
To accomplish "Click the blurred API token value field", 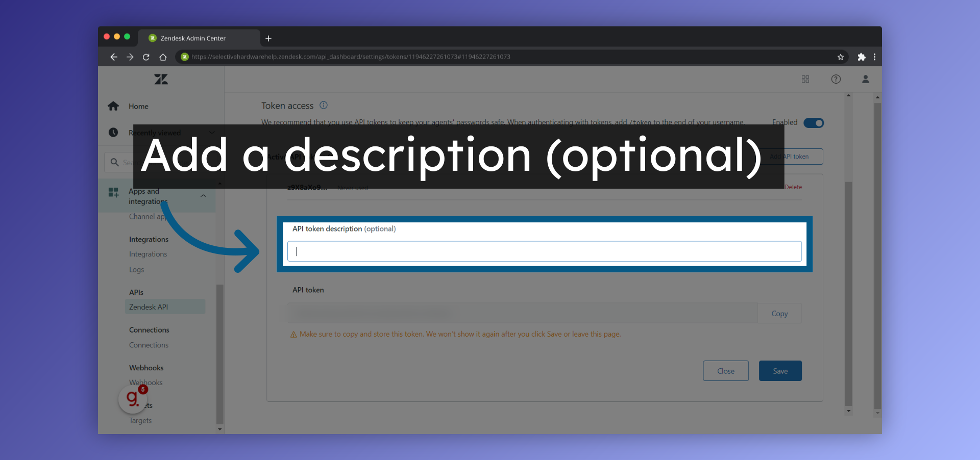I will [522, 313].
